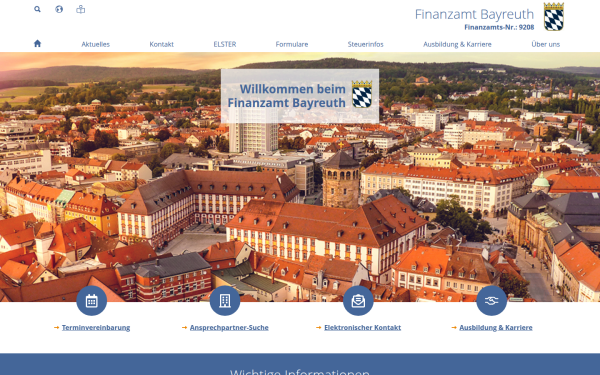Click coat of arms in welcome banner
Image resolution: width=600 pixels, height=375 pixels.
click(362, 94)
